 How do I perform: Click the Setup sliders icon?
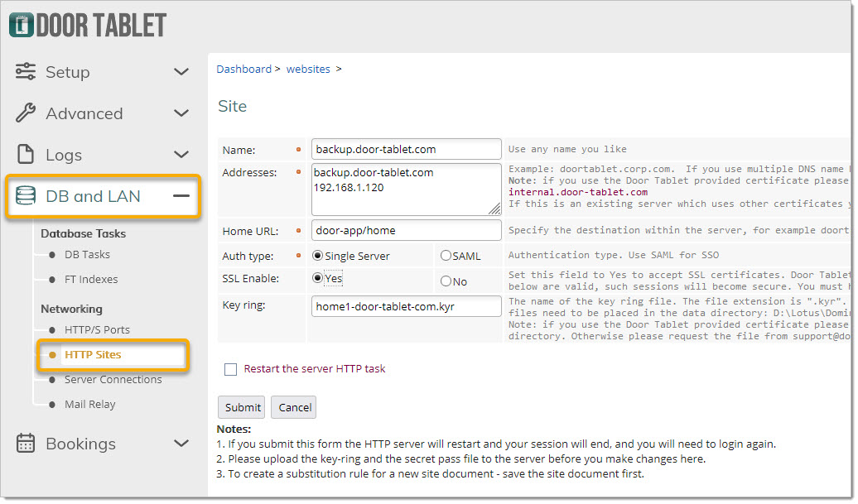[26, 72]
